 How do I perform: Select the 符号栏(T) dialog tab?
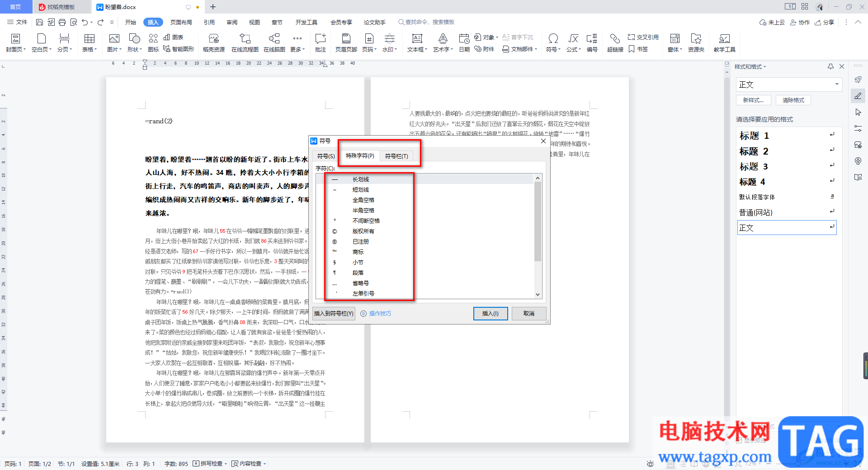pos(396,156)
